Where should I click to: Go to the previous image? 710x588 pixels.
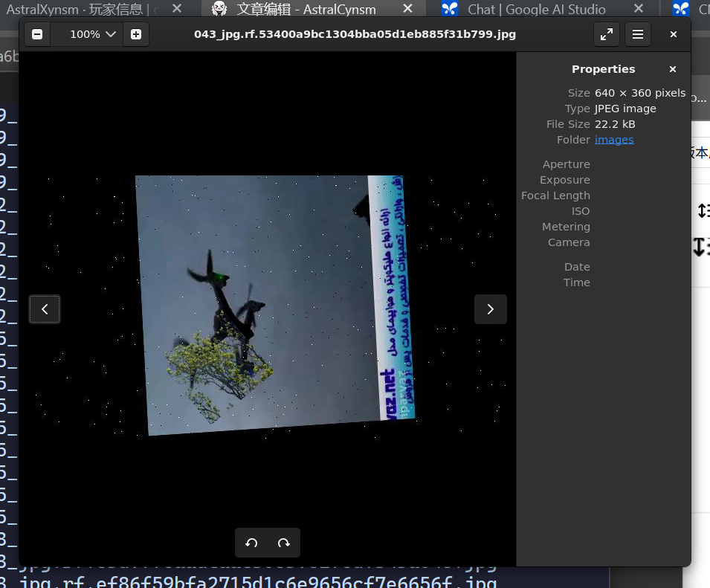tap(45, 309)
